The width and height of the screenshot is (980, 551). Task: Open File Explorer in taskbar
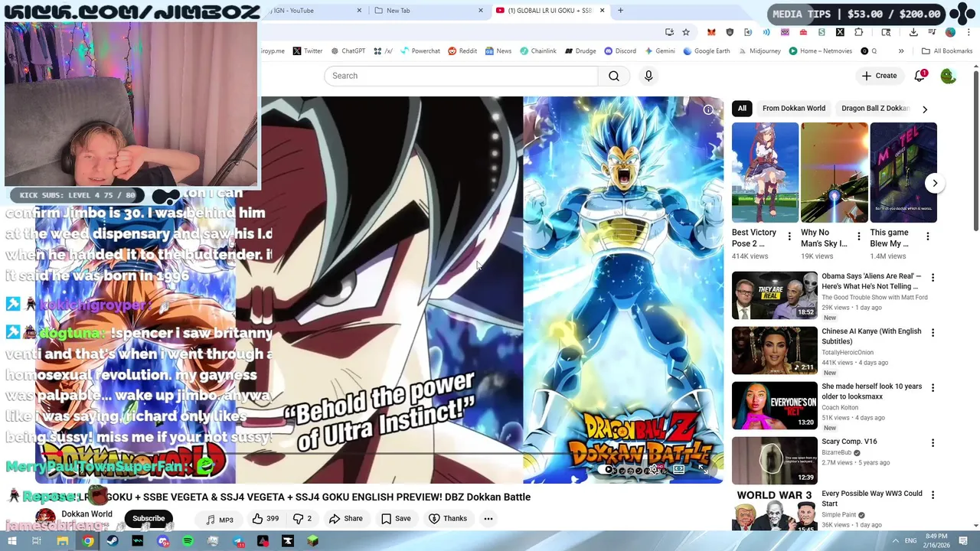coord(62,541)
